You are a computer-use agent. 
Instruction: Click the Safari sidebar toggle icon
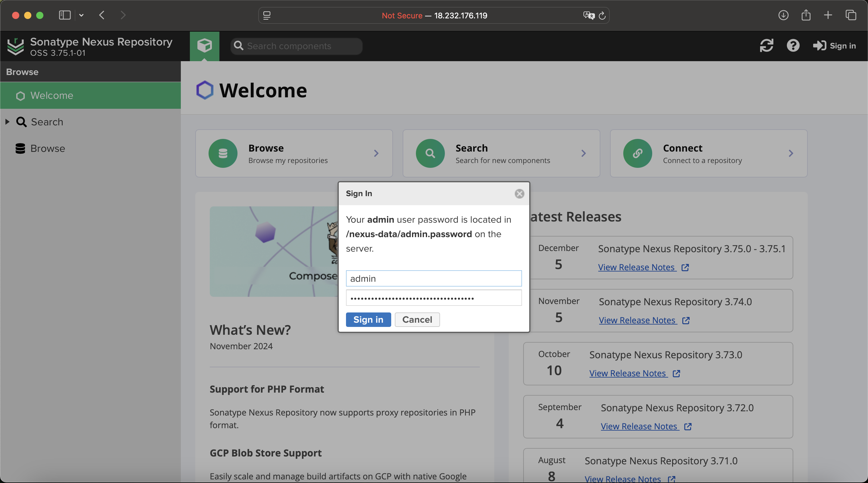pos(64,15)
